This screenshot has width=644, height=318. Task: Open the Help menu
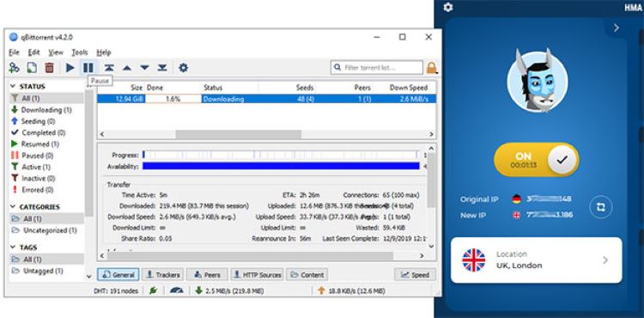104,52
